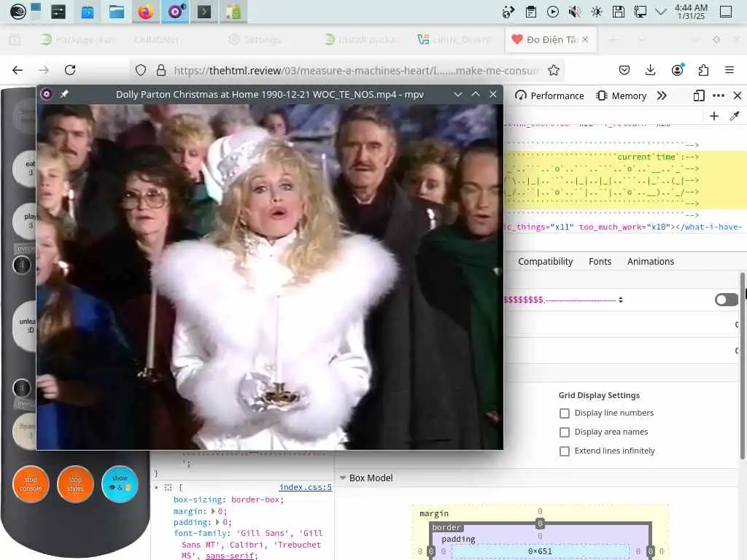Viewport: 747px width, 560px height.
Task: Open clipboard tray icon
Action: pyautogui.click(x=531, y=12)
